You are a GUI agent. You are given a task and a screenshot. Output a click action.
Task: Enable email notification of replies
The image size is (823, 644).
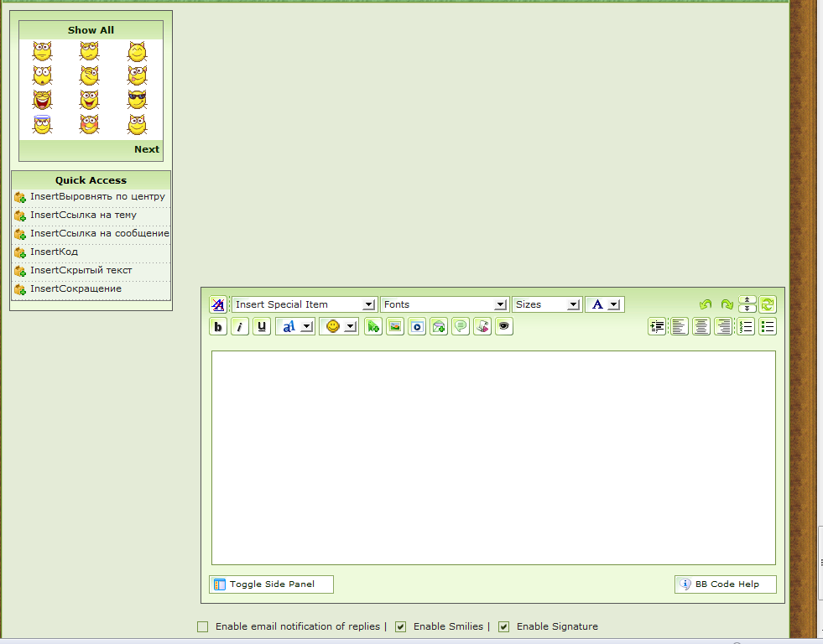pyautogui.click(x=202, y=626)
